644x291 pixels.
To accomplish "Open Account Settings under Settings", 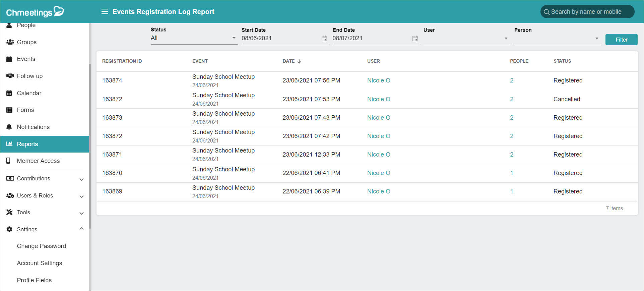I will [x=40, y=263].
